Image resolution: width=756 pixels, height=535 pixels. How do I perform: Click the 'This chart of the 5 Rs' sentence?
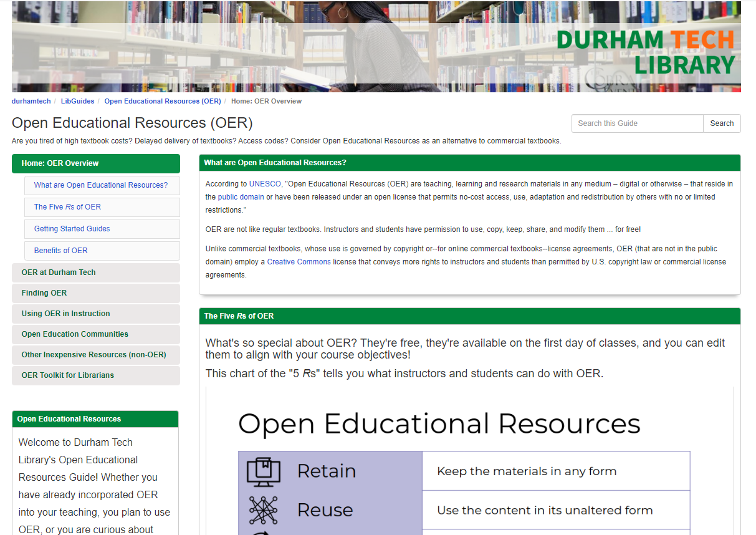(404, 374)
